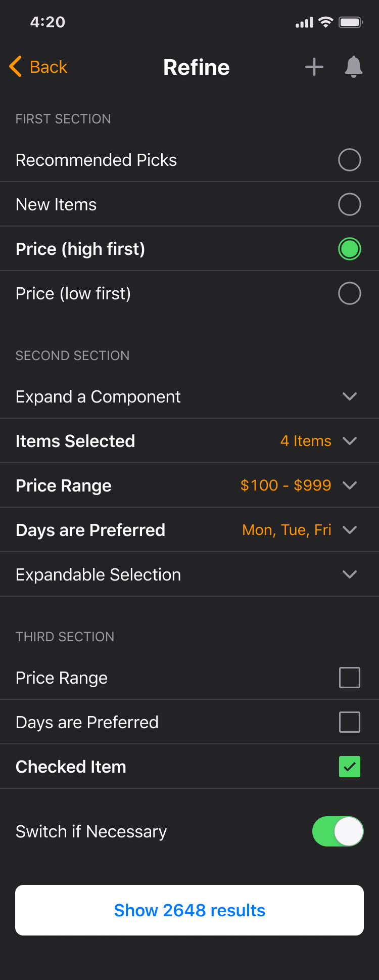Tap the plus add icon
This screenshot has width=379, height=980.
click(314, 67)
